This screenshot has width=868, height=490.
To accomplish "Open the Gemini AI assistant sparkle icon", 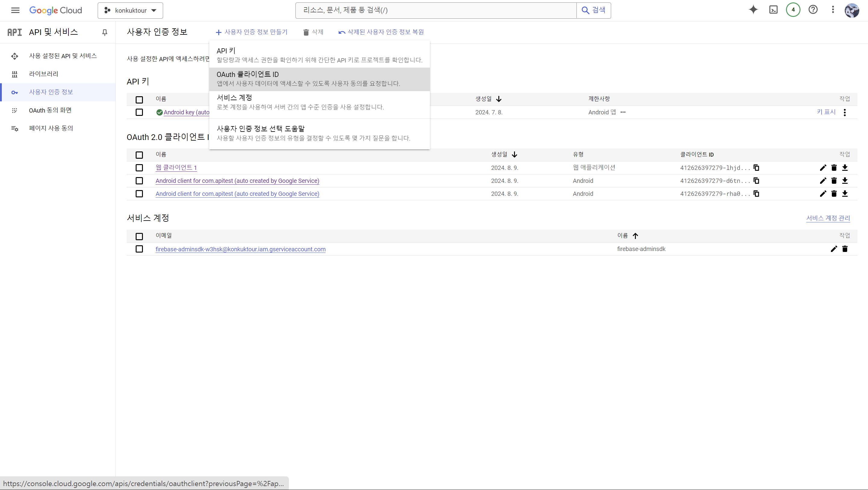I will (x=753, y=10).
